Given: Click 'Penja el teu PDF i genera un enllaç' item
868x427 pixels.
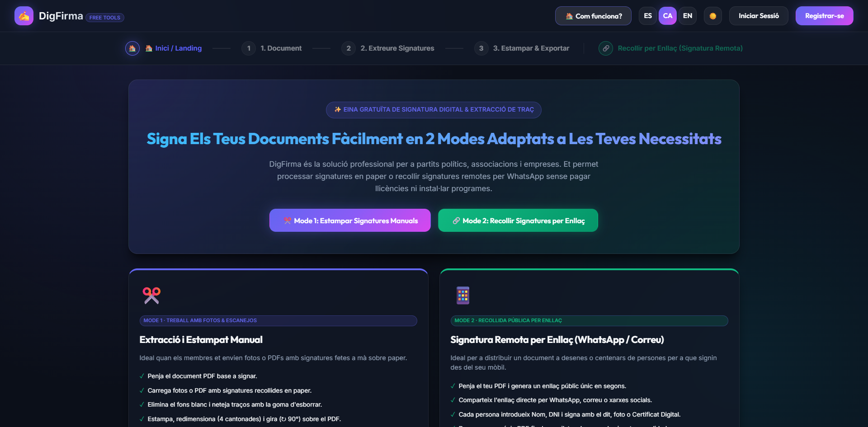Looking at the screenshot, I should tap(542, 386).
